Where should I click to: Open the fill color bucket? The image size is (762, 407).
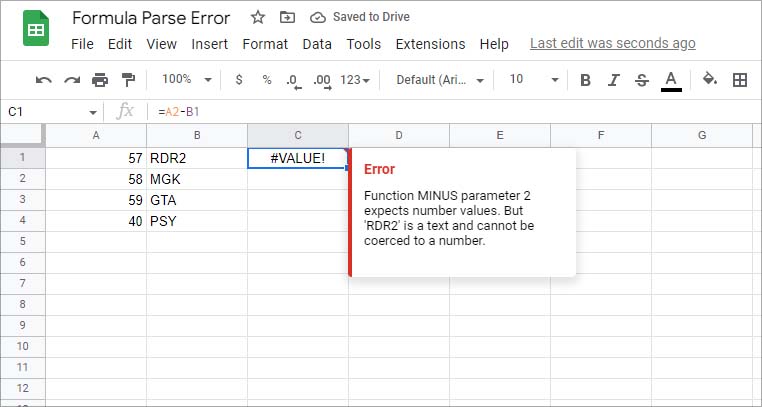coord(710,79)
